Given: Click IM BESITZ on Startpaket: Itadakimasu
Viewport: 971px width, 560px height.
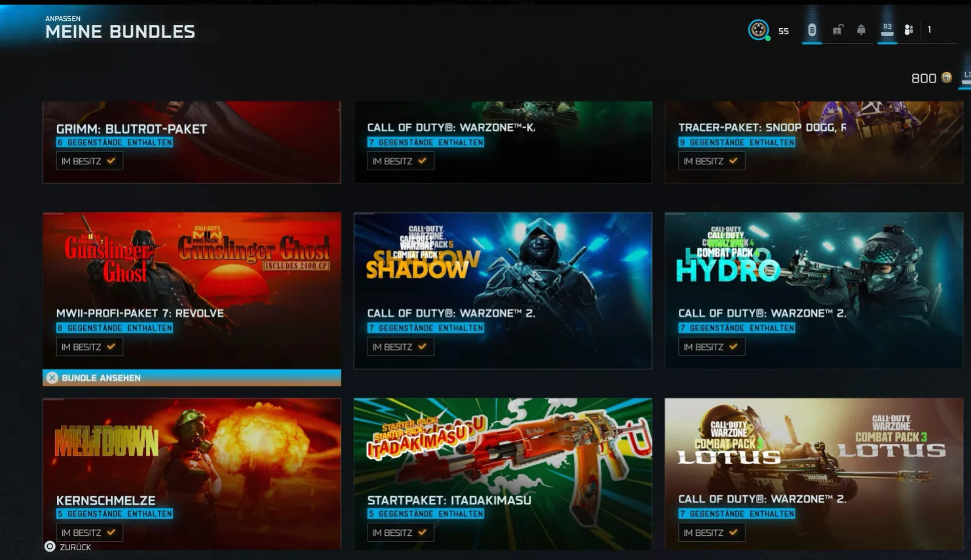Looking at the screenshot, I should pyautogui.click(x=400, y=533).
